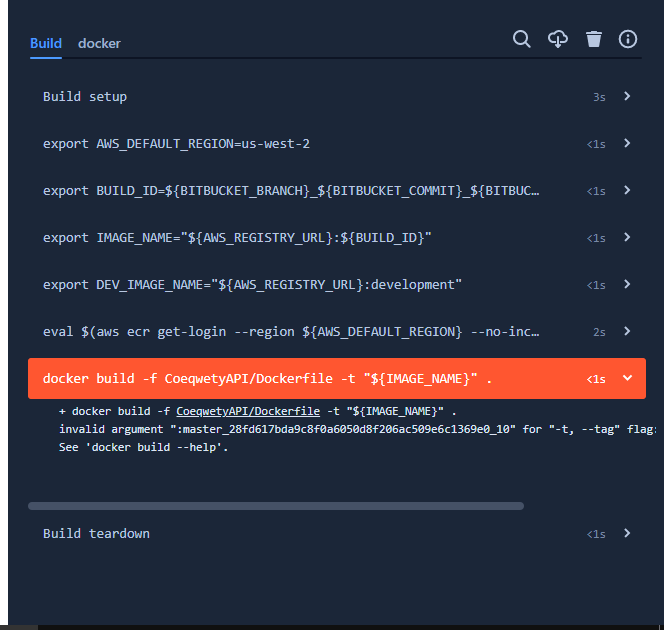664x630 pixels.
Task: Click the horizontal log scrollbar
Action: [x=276, y=506]
